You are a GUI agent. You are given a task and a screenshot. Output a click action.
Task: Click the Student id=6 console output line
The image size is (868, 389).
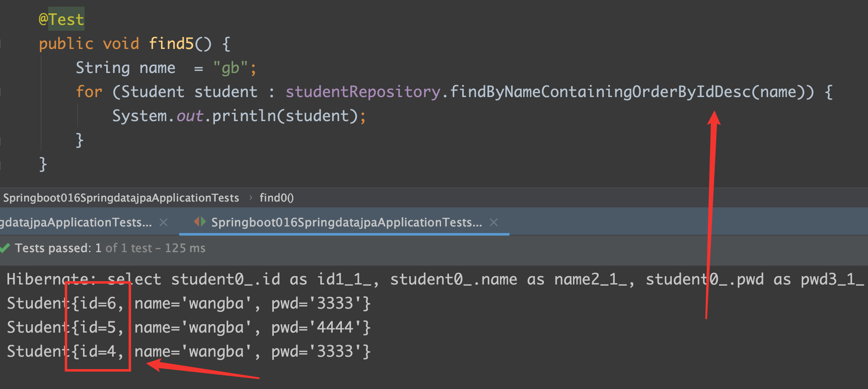(x=189, y=304)
